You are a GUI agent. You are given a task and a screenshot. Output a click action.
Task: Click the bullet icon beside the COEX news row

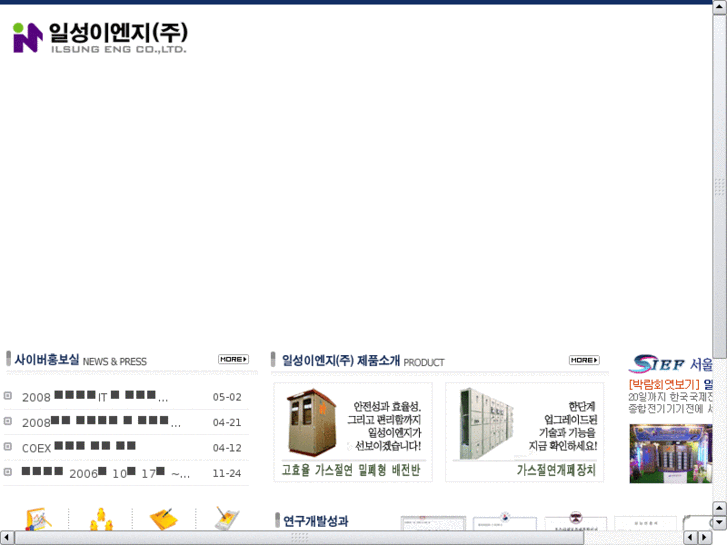[7, 447]
